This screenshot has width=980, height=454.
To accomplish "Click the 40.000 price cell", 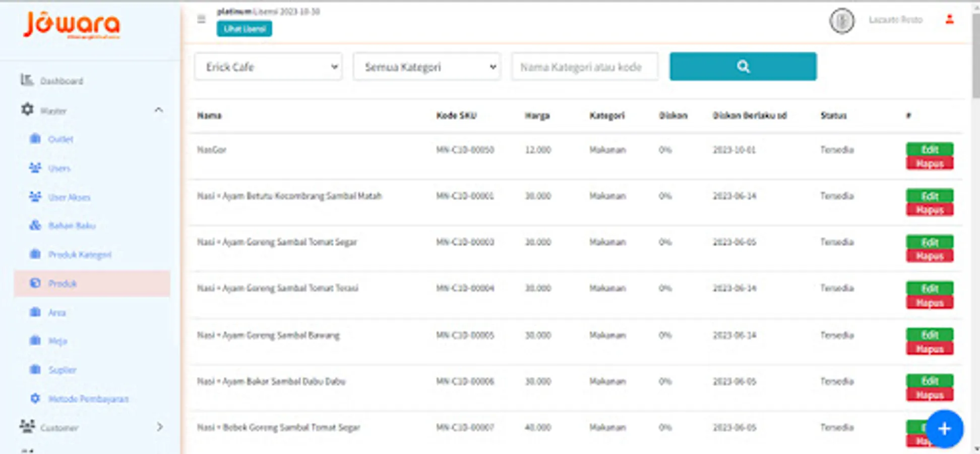I will (538, 427).
